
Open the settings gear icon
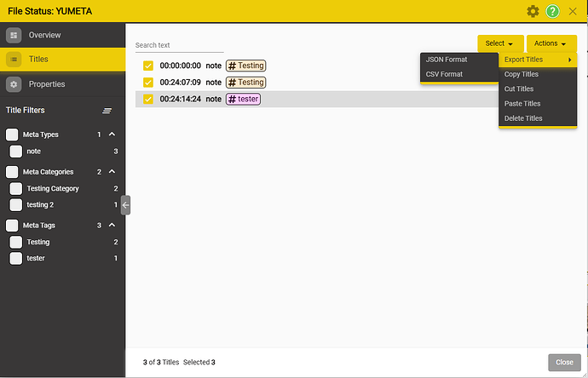pyautogui.click(x=533, y=11)
